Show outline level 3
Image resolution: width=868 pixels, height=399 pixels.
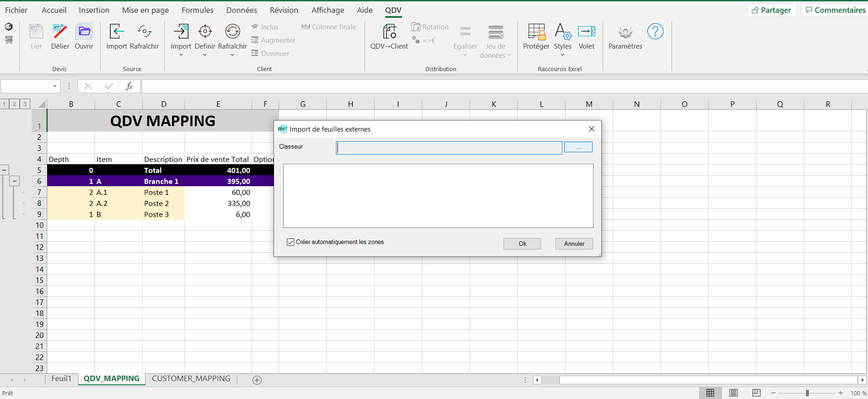(25, 104)
